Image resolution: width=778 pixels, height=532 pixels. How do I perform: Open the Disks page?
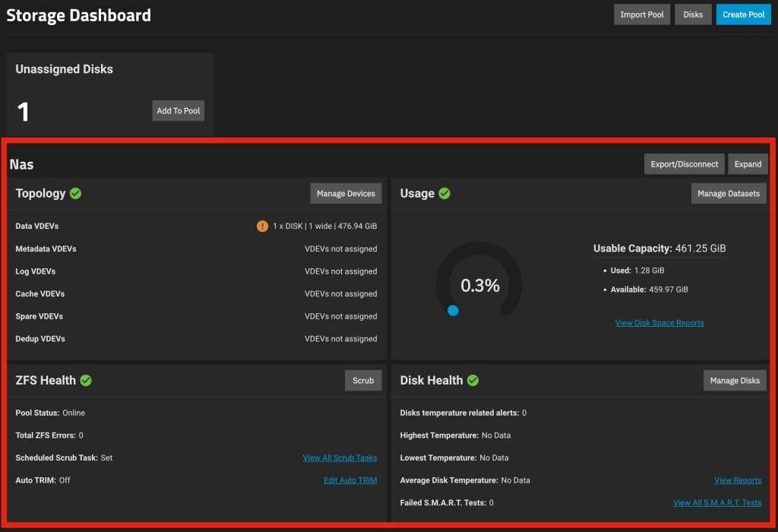tap(693, 14)
